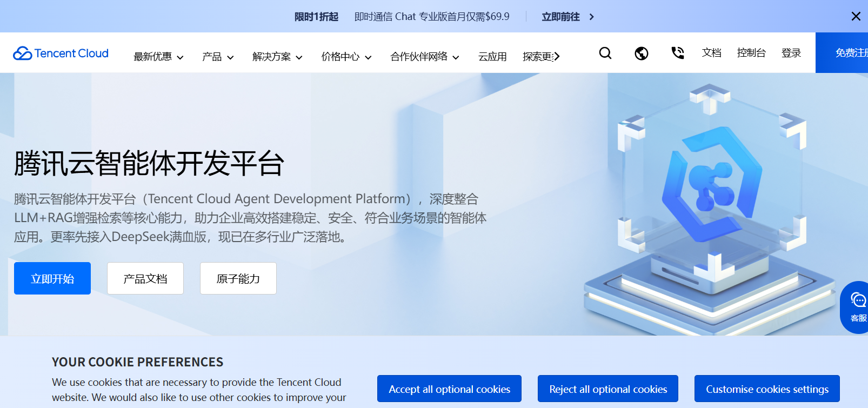
Task: Click the 立即开始 button
Action: (52, 278)
